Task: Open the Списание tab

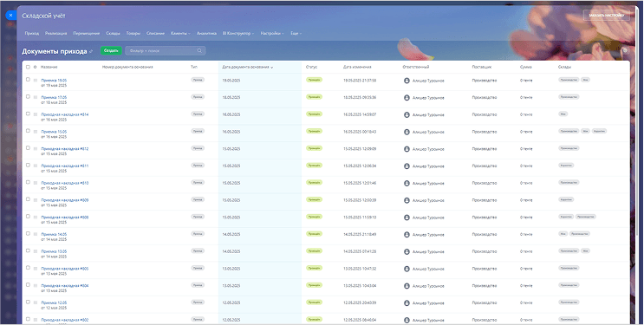Action: click(x=156, y=33)
